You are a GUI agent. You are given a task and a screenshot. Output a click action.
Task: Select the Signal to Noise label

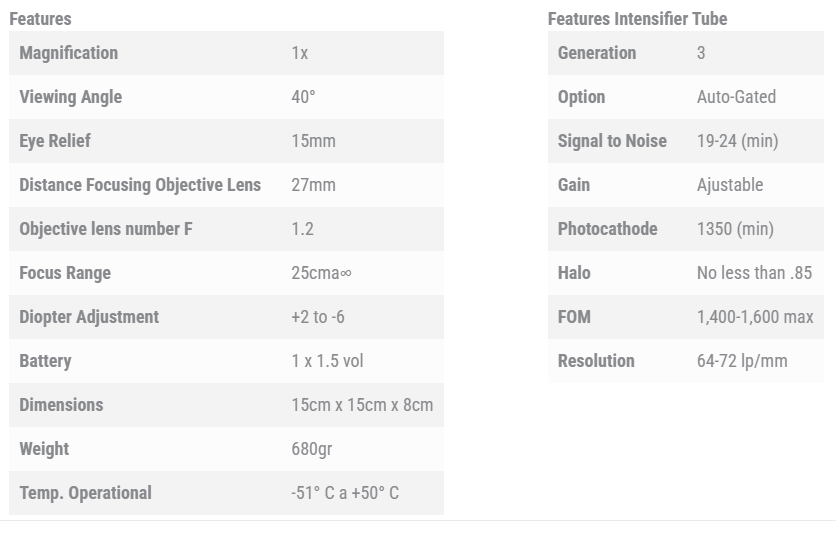(x=612, y=141)
